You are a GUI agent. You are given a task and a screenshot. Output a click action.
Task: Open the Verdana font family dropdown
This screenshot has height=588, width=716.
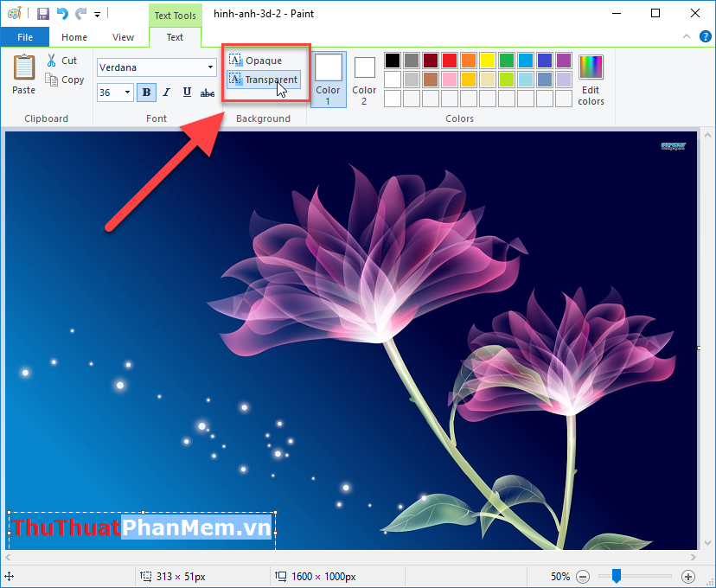click(210, 67)
